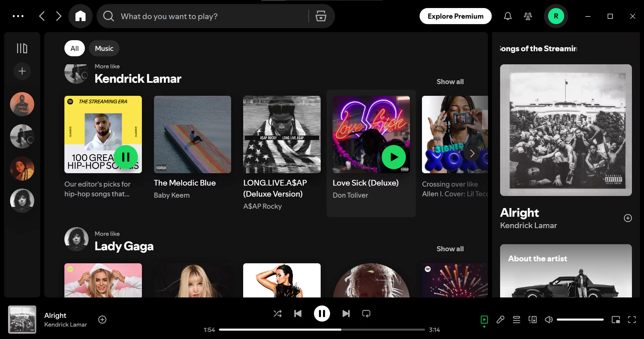The width and height of the screenshot is (644, 339).
Task: Open the fireworks playlist cover
Action: click(x=455, y=280)
